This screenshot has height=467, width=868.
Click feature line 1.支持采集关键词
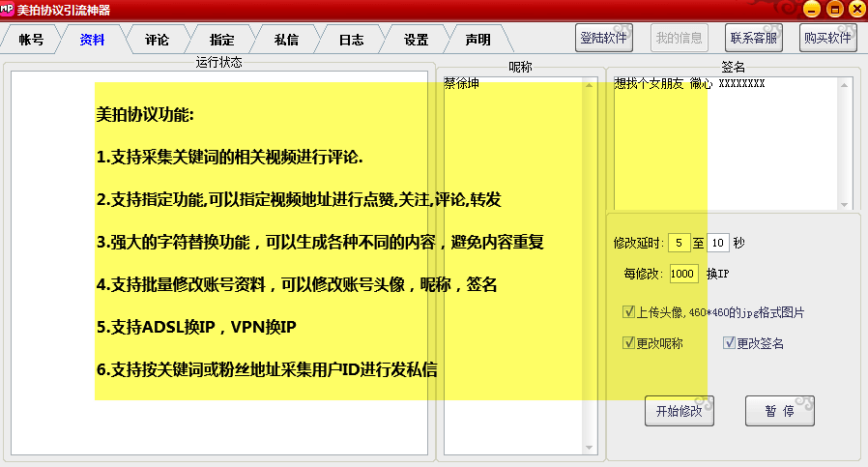[x=230, y=158]
